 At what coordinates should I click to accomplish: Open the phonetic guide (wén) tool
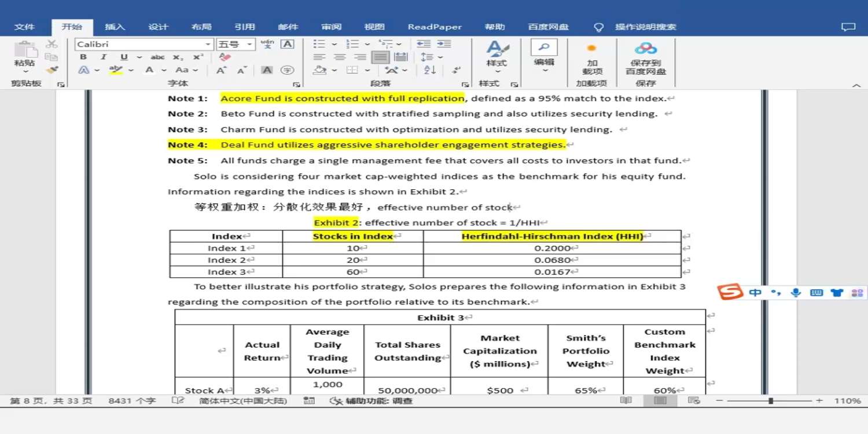click(x=267, y=45)
